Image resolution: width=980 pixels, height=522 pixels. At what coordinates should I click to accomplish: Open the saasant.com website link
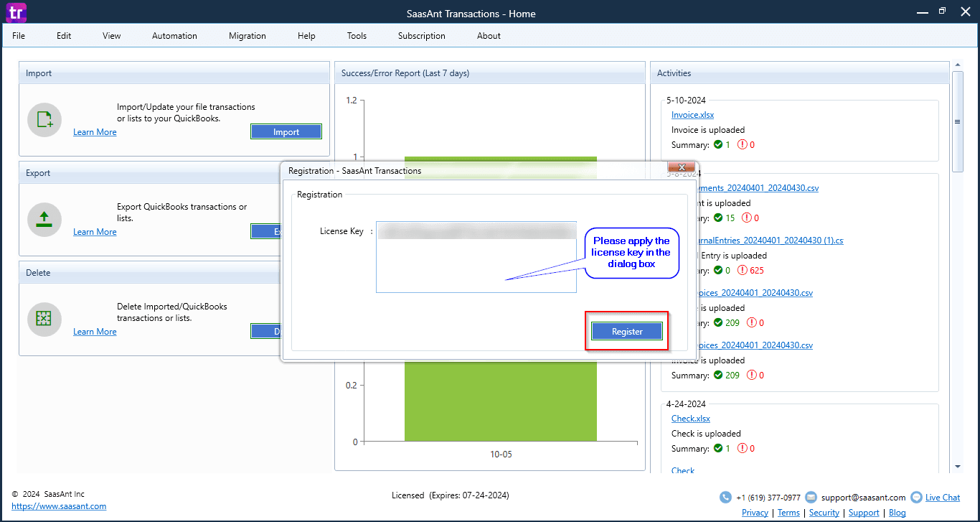point(59,506)
